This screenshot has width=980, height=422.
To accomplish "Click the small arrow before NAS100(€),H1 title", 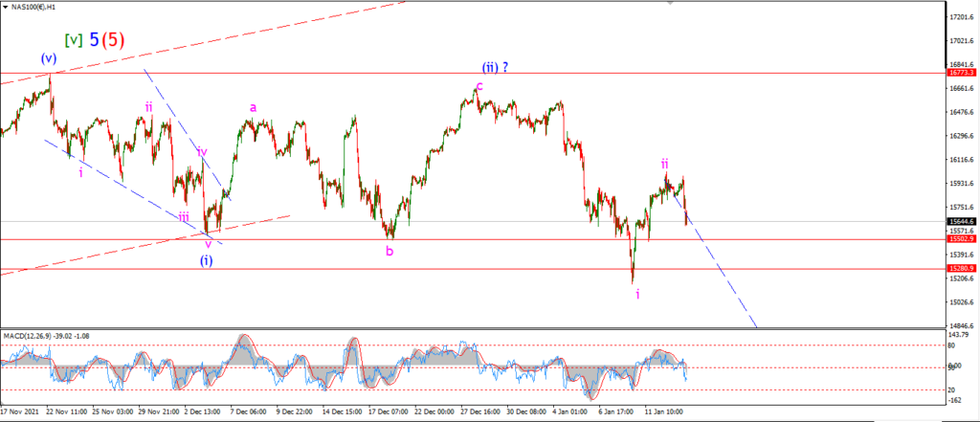I will 6,7.
